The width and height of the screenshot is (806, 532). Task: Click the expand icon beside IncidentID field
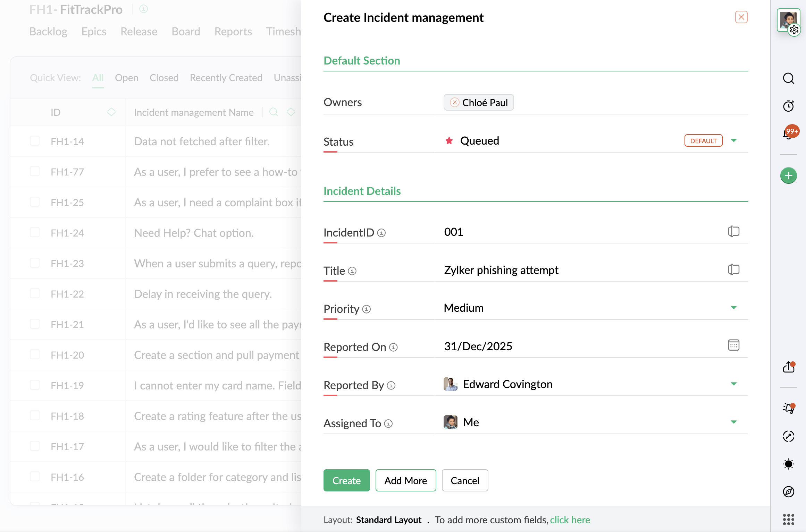pyautogui.click(x=733, y=231)
